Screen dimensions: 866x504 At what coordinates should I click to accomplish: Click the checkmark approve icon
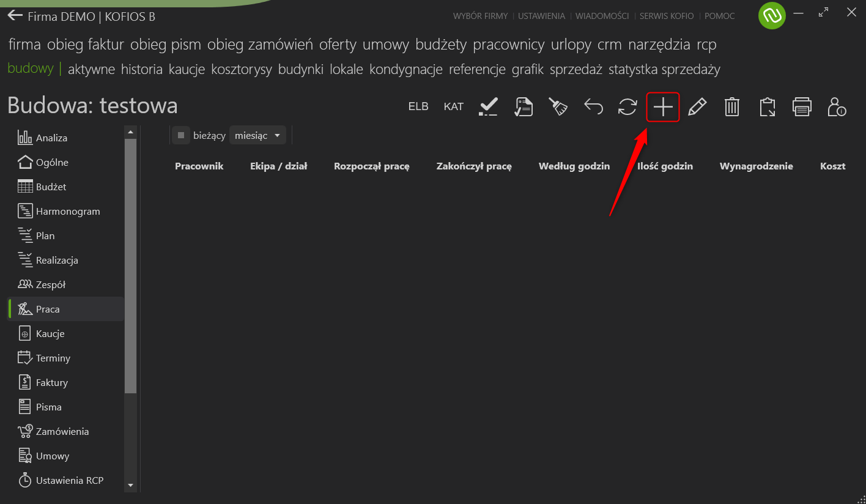tap(488, 107)
